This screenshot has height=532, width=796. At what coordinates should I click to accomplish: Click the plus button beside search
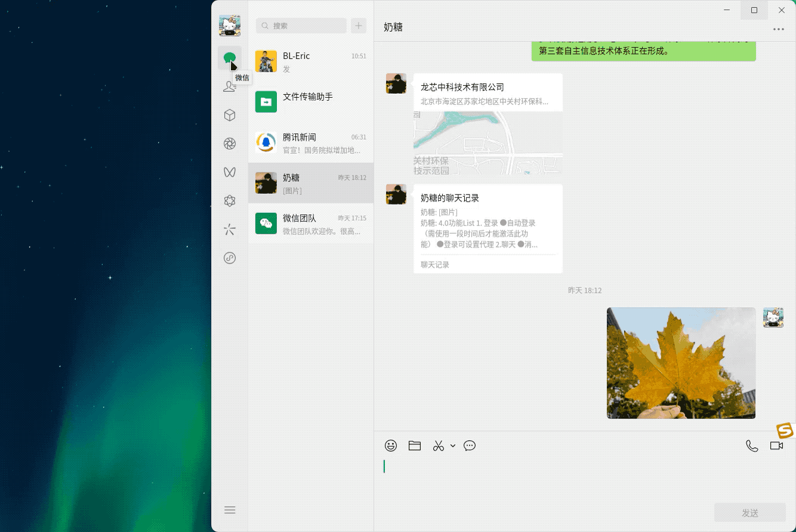(x=359, y=26)
